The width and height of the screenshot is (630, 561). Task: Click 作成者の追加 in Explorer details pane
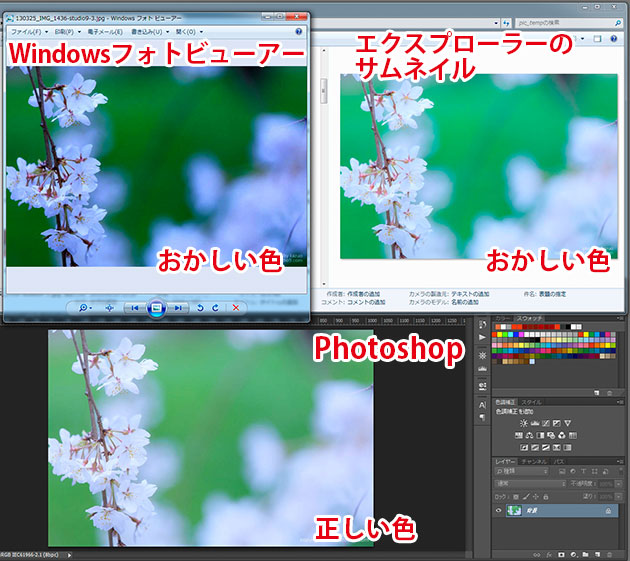coord(364,294)
